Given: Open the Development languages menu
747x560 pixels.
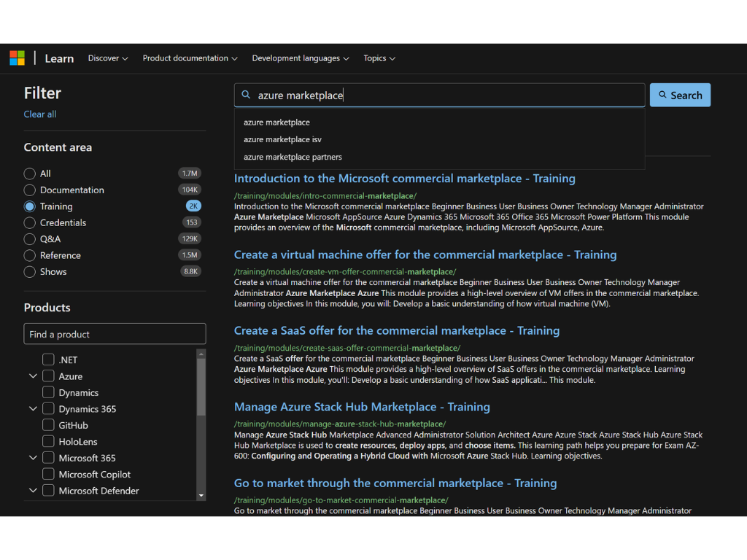Looking at the screenshot, I should pyautogui.click(x=301, y=58).
